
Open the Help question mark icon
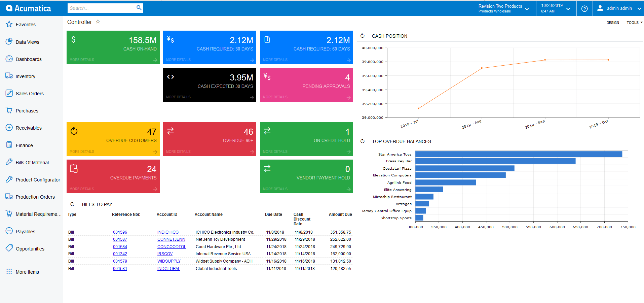click(x=584, y=8)
